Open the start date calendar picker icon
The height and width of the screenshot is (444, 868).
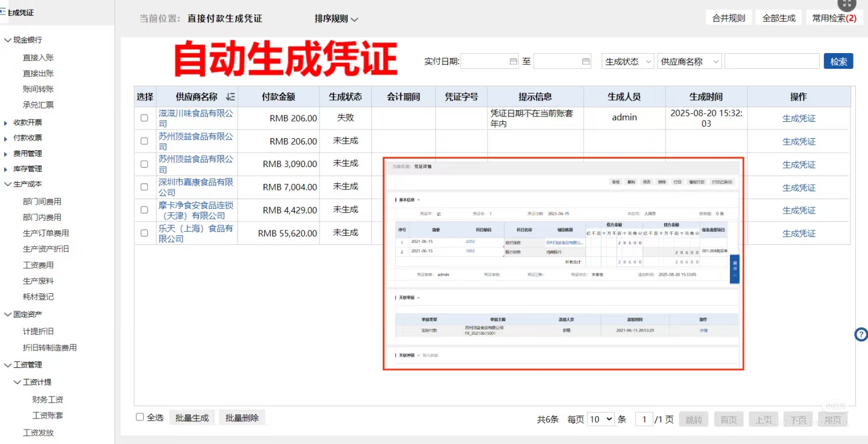click(514, 62)
